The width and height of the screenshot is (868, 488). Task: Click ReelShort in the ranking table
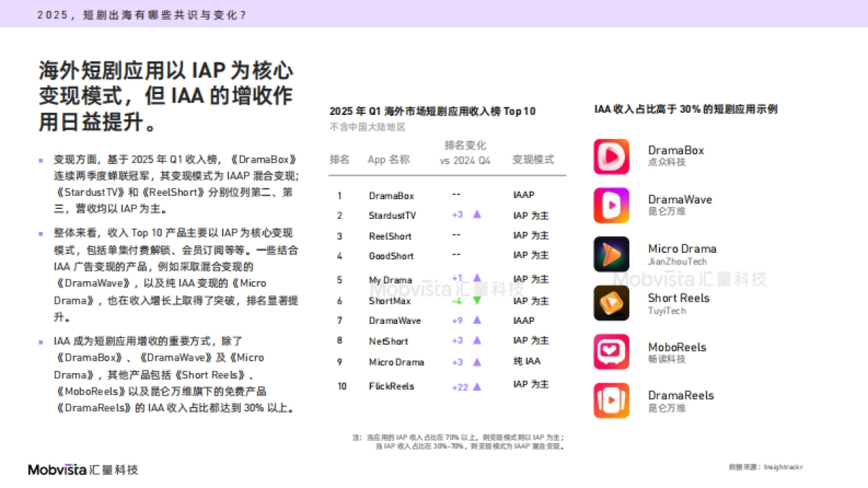coord(390,236)
